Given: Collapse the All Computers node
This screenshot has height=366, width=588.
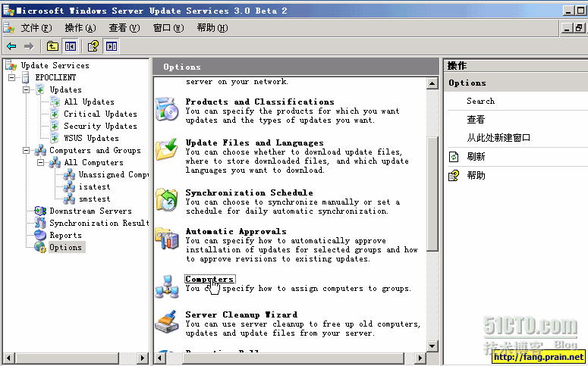Looking at the screenshot, I should coord(40,163).
